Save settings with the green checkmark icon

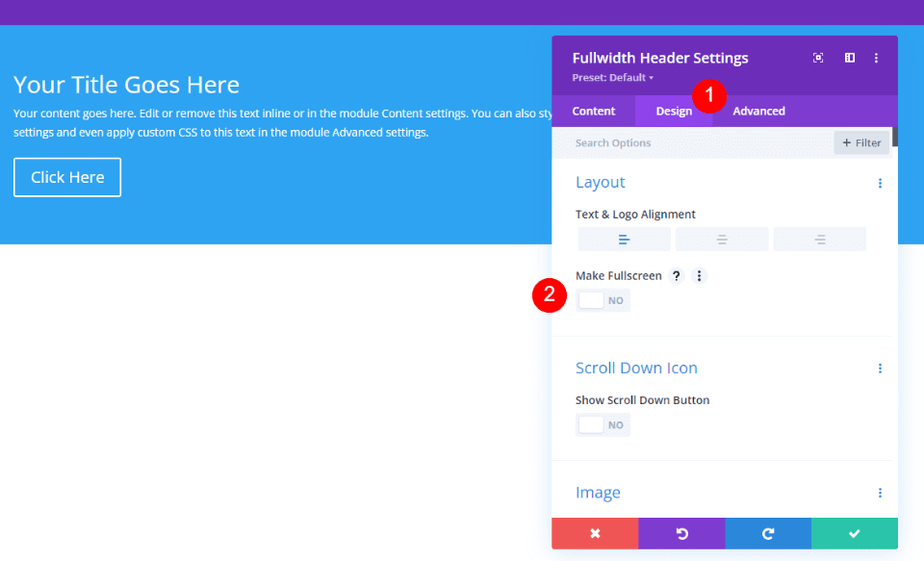pos(855,532)
